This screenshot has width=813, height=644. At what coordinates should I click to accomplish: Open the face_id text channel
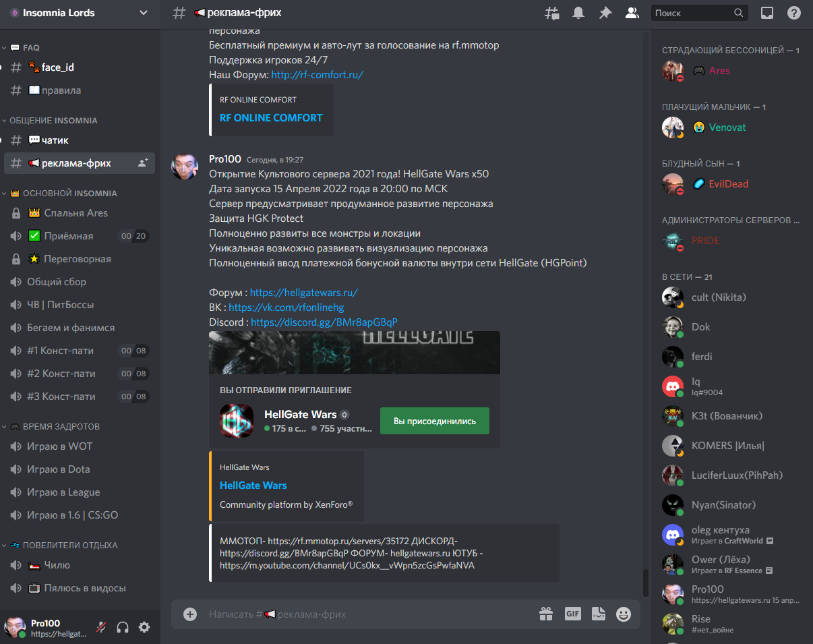pos(80,67)
